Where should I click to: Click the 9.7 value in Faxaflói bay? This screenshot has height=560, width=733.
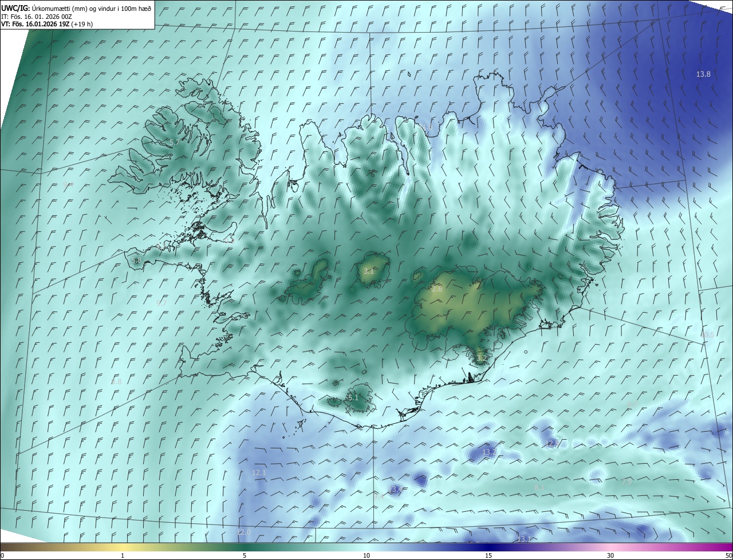click(x=161, y=303)
